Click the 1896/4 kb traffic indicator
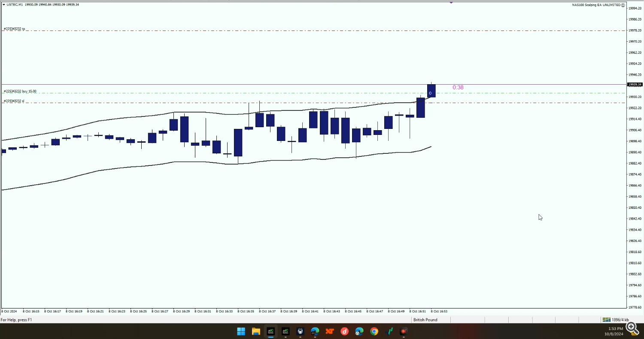Viewport: 644px width, 339px height. pos(620,320)
